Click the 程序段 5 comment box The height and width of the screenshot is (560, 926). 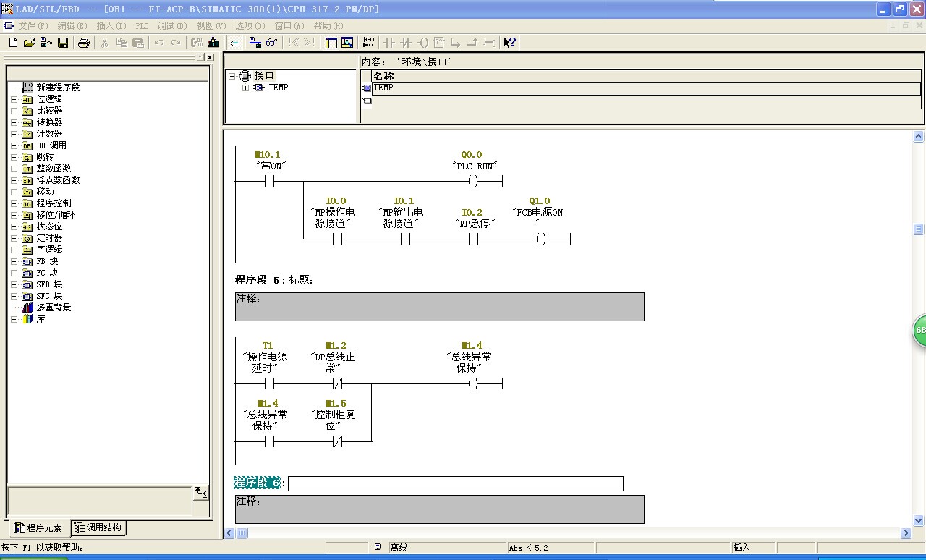(x=439, y=307)
